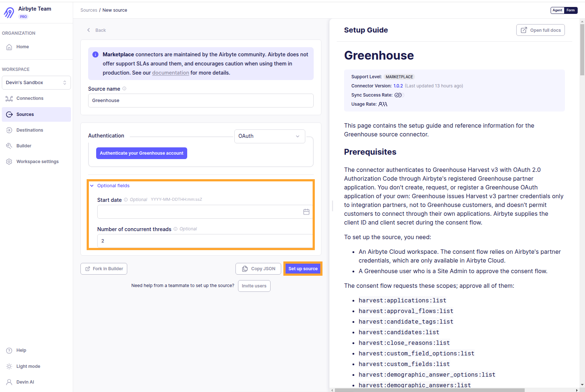Open Help from the sidebar bottom

[x=36, y=350]
